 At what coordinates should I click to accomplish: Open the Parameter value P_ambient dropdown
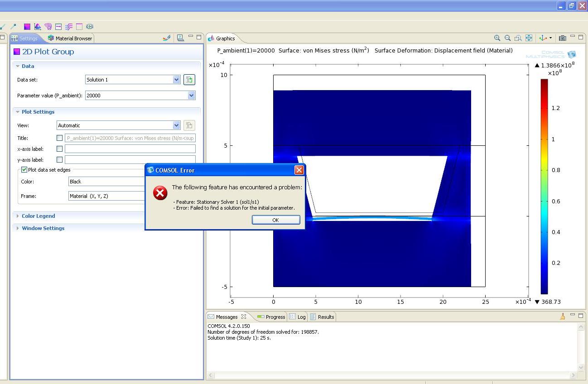point(191,96)
